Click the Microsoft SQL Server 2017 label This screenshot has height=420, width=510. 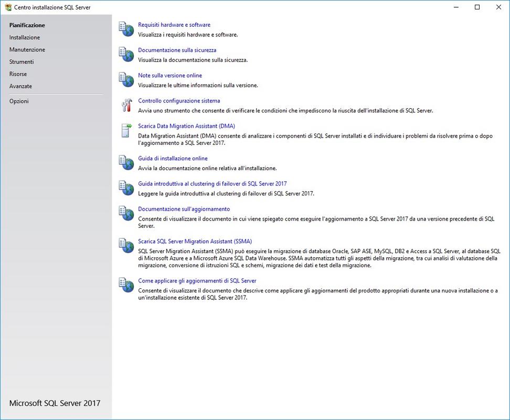click(55, 403)
